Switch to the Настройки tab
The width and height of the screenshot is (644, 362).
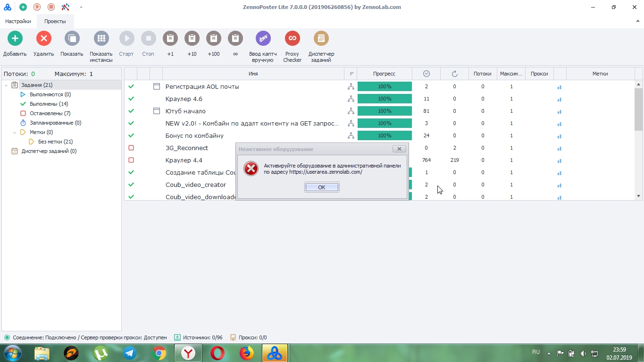pos(18,21)
